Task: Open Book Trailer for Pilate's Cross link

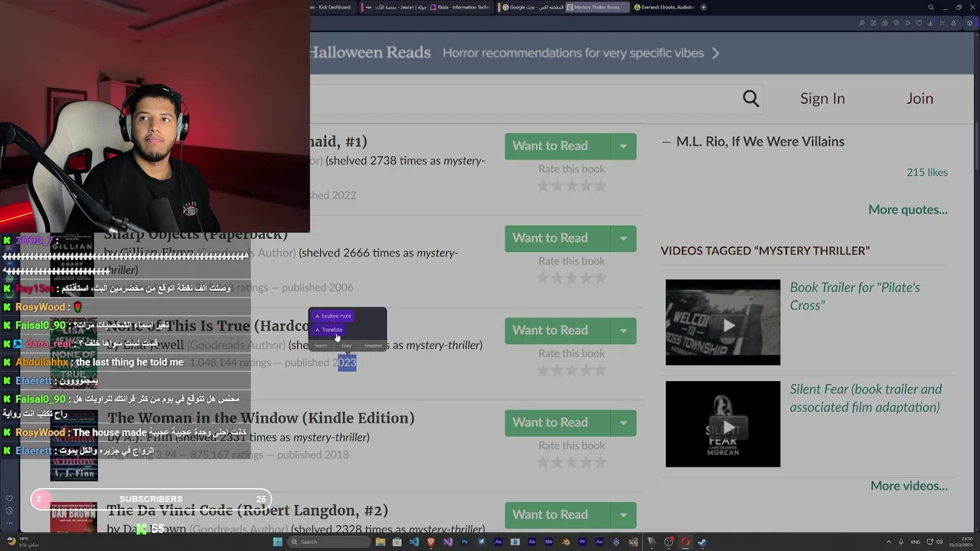Action: 855,296
